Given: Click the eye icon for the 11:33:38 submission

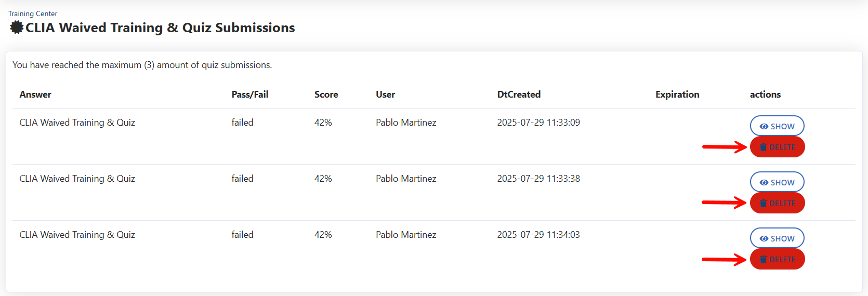Looking at the screenshot, I should tap(764, 183).
